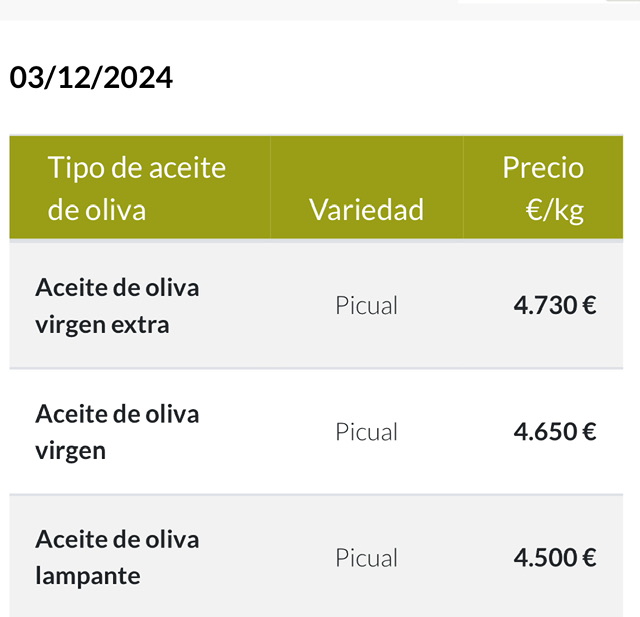
Task: Click Picual in the oliva virgen row
Action: click(366, 432)
